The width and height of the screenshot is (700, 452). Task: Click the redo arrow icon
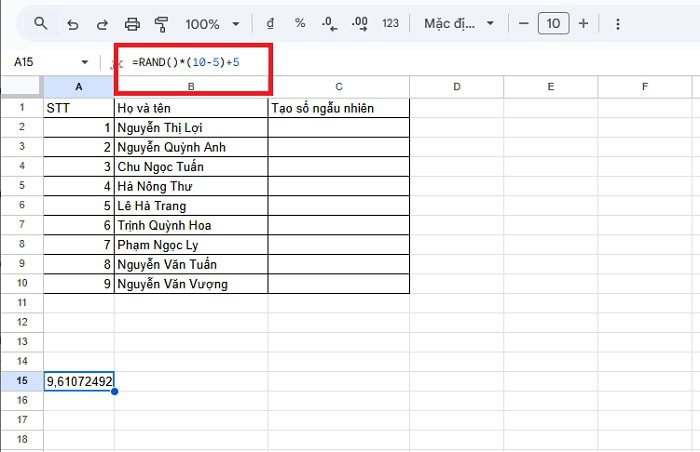[x=101, y=23]
